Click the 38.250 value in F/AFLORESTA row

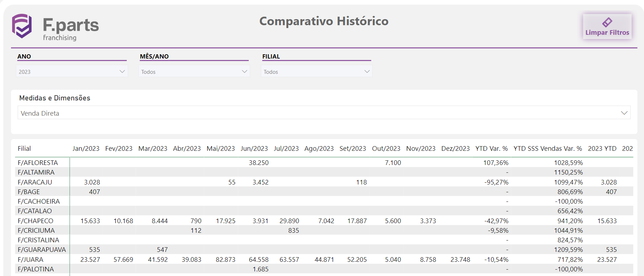(258, 162)
